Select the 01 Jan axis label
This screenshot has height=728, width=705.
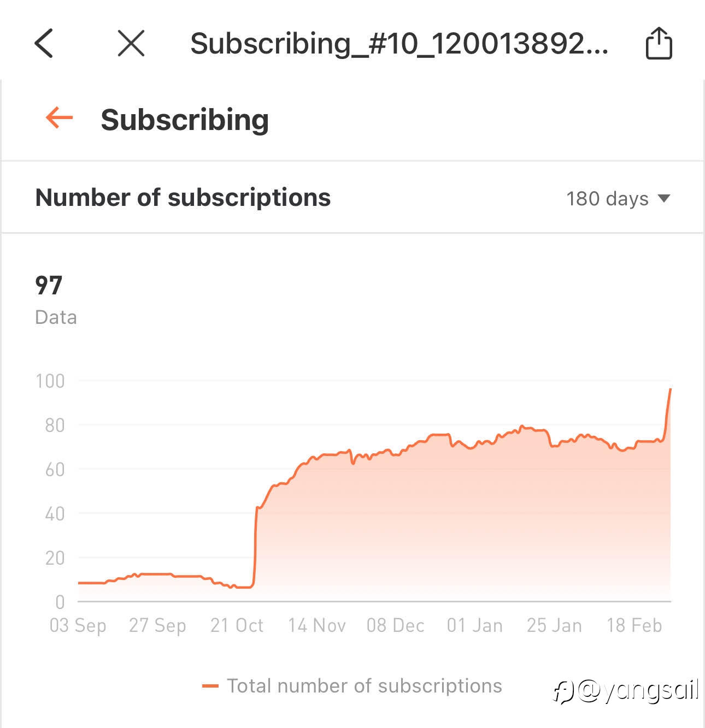tap(474, 625)
